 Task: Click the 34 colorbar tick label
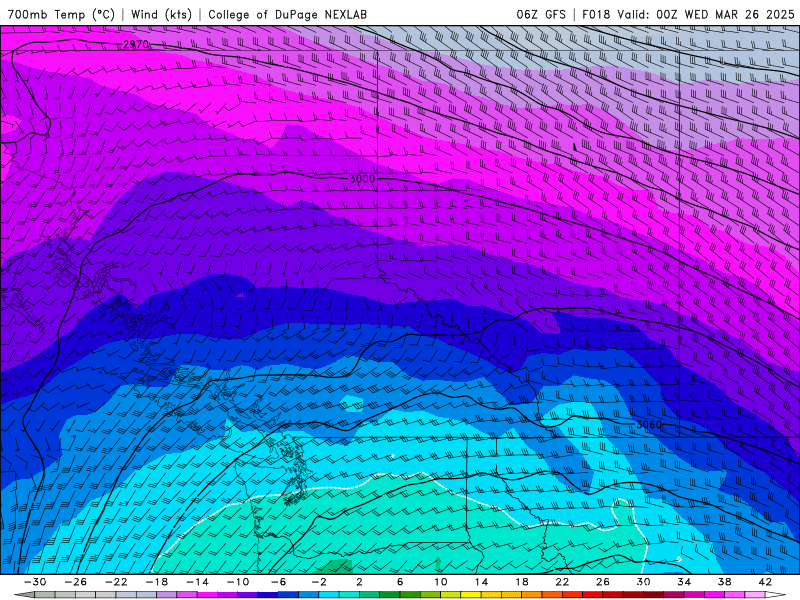tap(684, 582)
